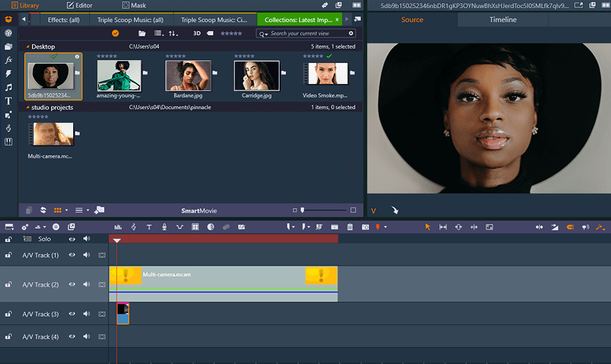Click the trash delete icon on timeline toolbar
Screen dimensions: 611x364
(x=350, y=227)
